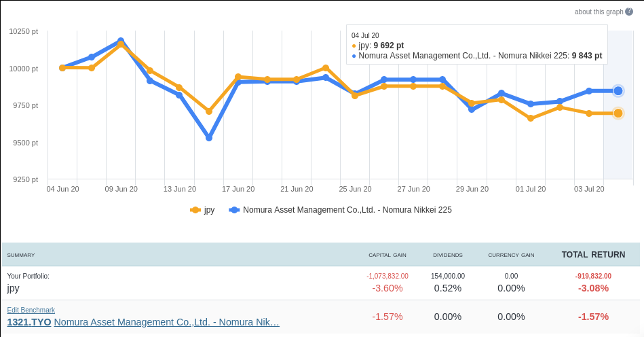Click the highest orange jpy data point
This screenshot has height=337, width=644.
pos(121,44)
